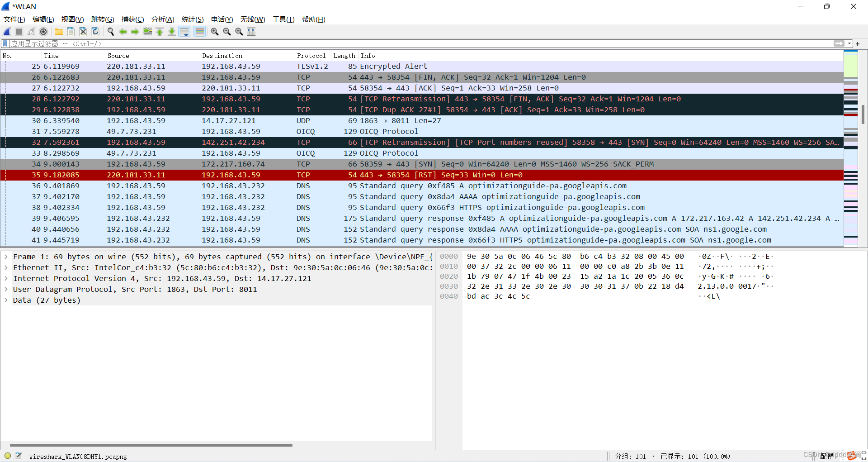Expand User Datagram Protocol row
The width and height of the screenshot is (868, 462).
(5, 289)
